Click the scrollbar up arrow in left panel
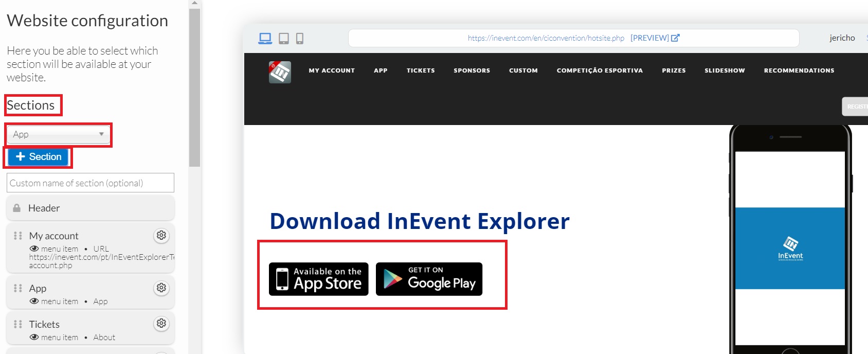The height and width of the screenshot is (354, 868). (x=194, y=3)
